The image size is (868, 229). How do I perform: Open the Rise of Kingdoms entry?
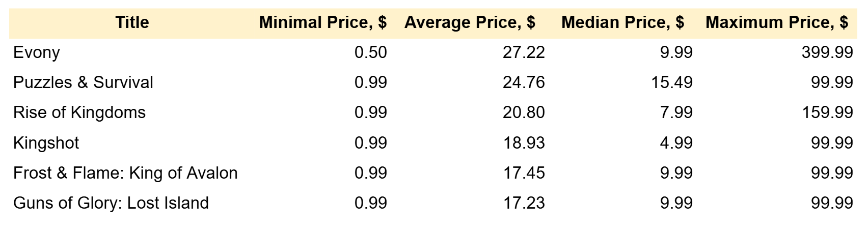tap(79, 112)
